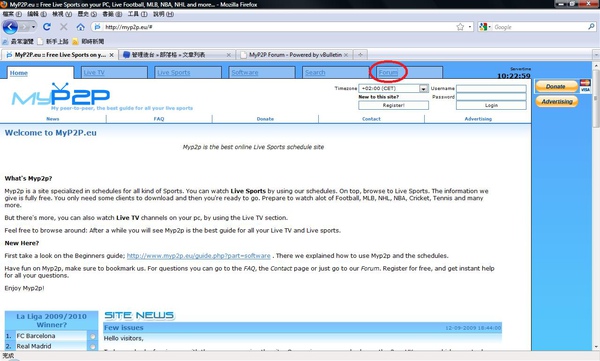Click the Username field

(491, 88)
